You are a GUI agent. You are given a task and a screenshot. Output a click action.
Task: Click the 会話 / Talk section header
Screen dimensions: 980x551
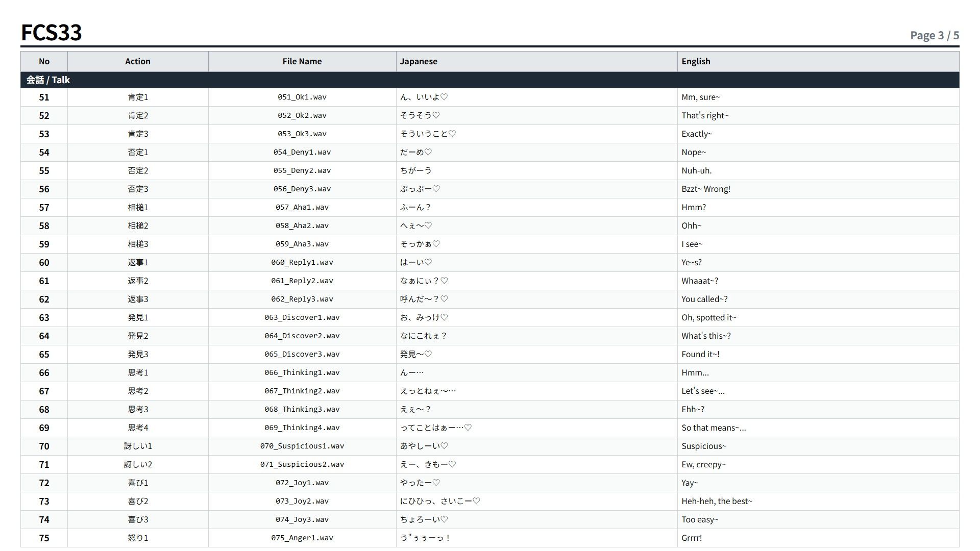pos(490,80)
